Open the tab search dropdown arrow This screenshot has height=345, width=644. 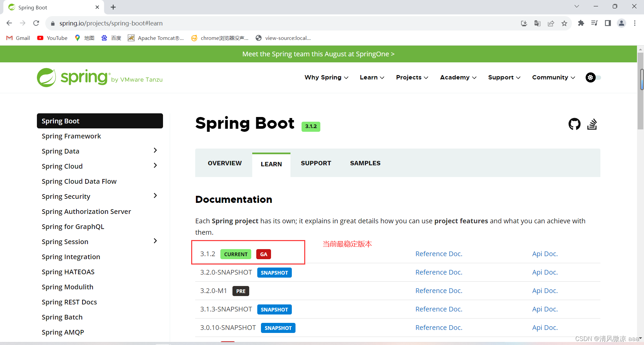point(577,6)
